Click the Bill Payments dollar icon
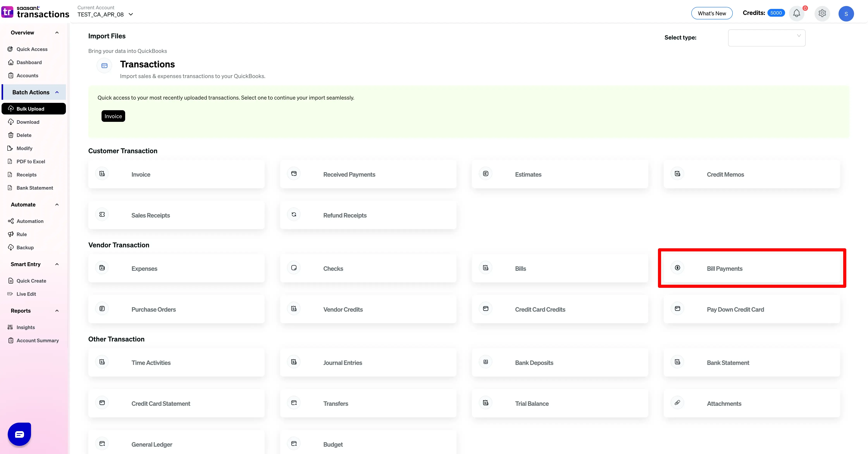The height and width of the screenshot is (454, 868). (677, 268)
